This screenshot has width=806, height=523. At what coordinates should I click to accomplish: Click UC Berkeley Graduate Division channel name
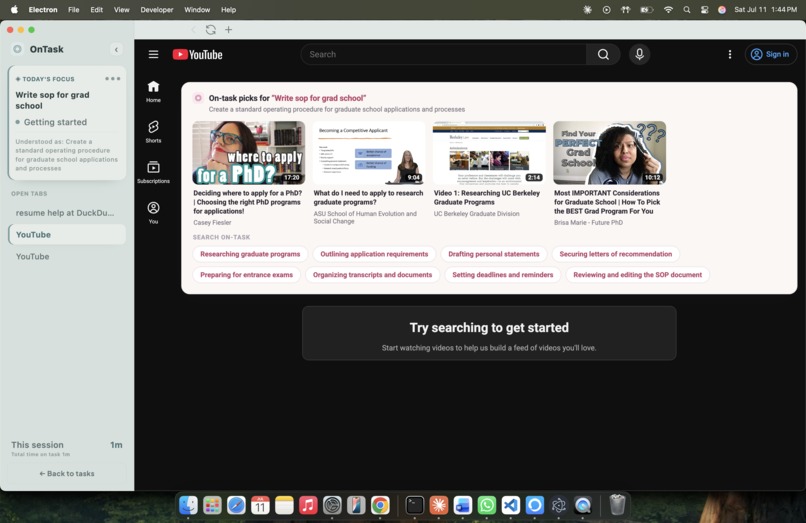click(x=477, y=213)
